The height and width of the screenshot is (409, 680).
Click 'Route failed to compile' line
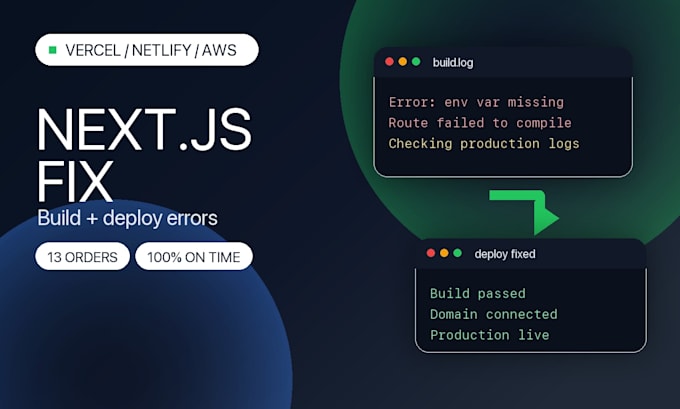480,123
